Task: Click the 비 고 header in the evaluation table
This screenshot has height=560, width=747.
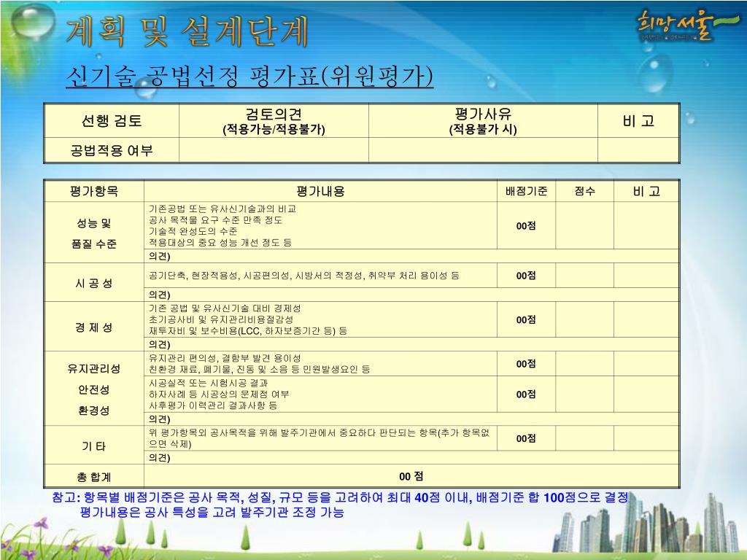Action: click(x=646, y=192)
